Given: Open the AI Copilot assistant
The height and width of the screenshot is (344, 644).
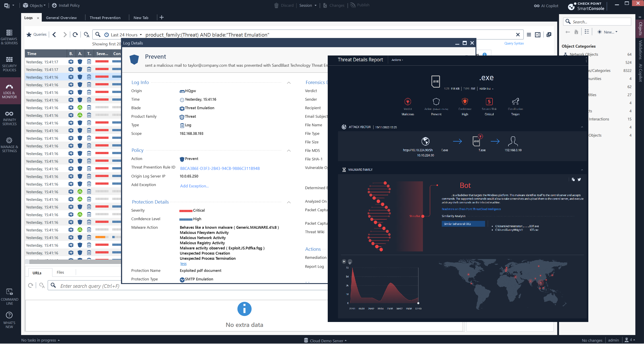Looking at the screenshot, I should [x=546, y=5].
